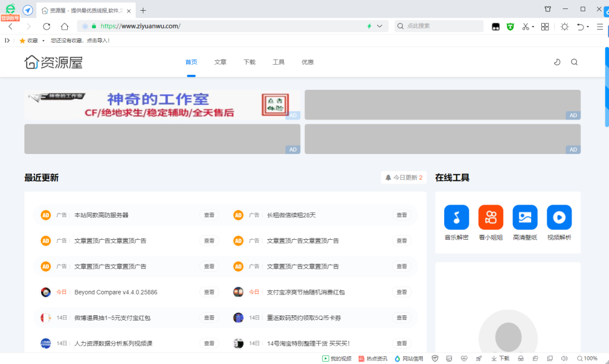Open the scissors screenshot tool dropdown
Viewport: 609px width, 364px height.
(533, 27)
